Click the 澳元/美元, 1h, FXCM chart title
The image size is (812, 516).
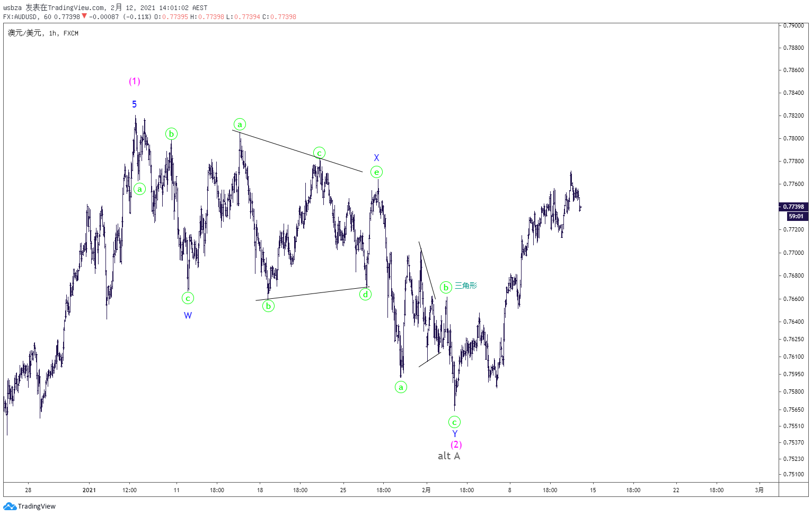[43, 33]
